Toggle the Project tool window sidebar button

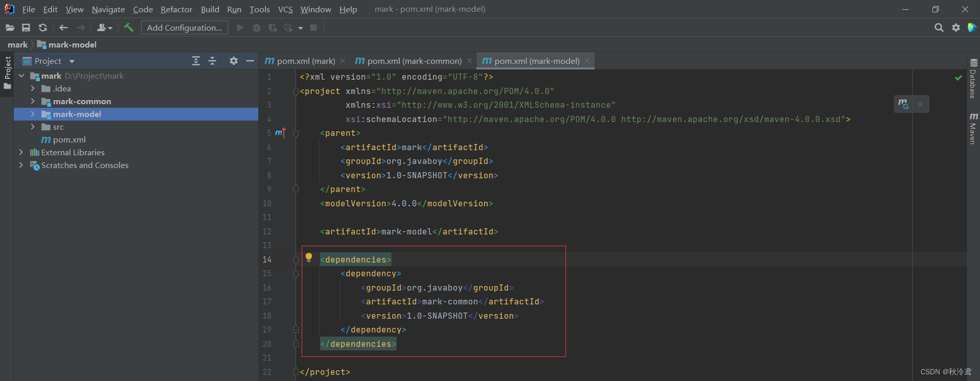click(x=7, y=73)
